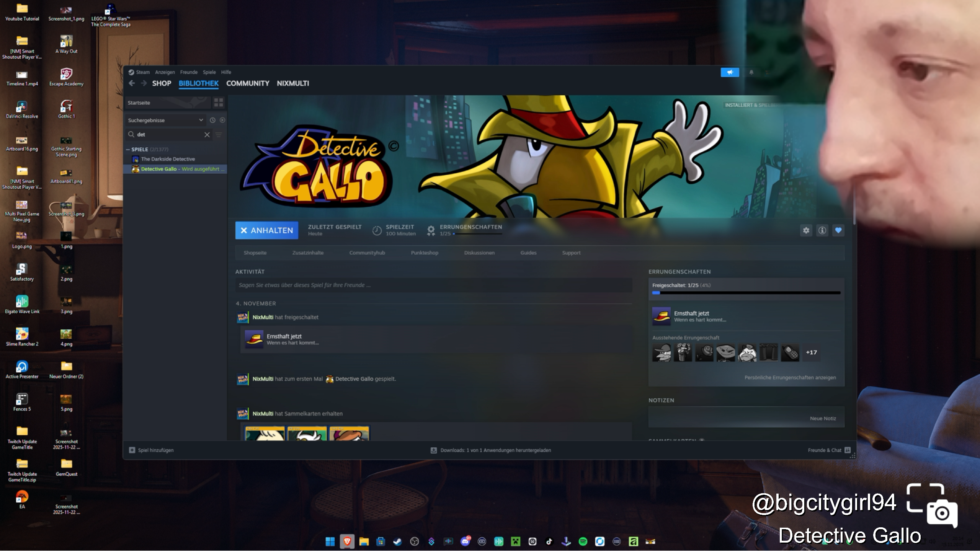
Task: Open Persönliche Errungenschaften anzeigen link
Action: pyautogui.click(x=790, y=378)
